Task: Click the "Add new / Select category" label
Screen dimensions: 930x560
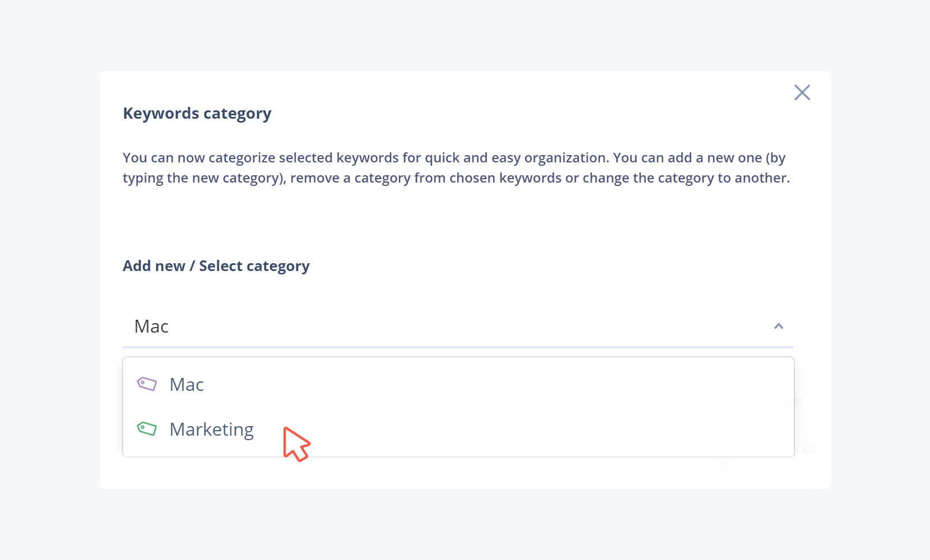Action: 216,266
